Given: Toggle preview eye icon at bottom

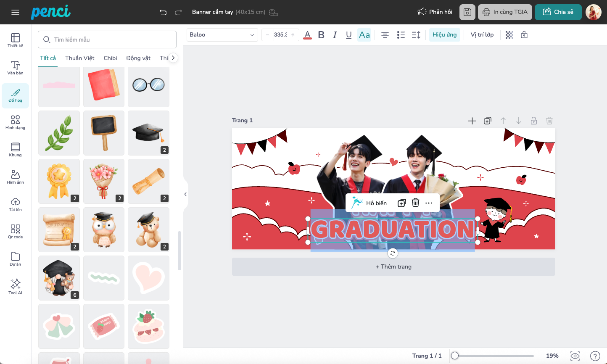Looking at the screenshot, I should coord(575,356).
